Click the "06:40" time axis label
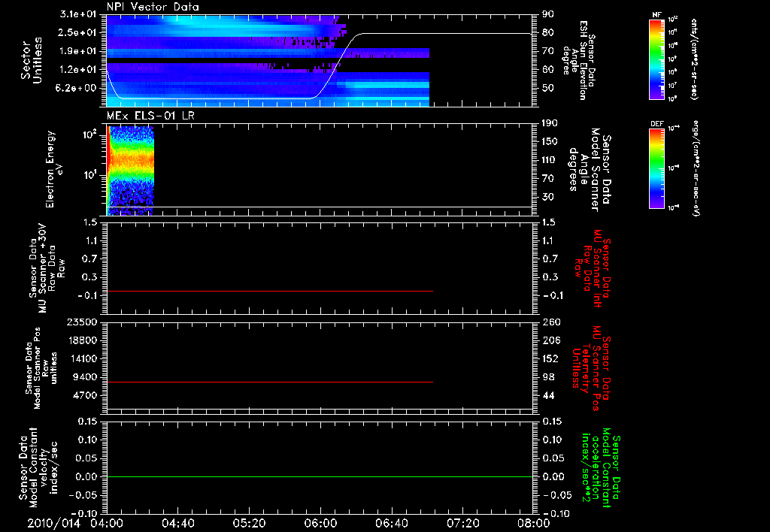This screenshot has height=532, width=770. pyautogui.click(x=391, y=523)
